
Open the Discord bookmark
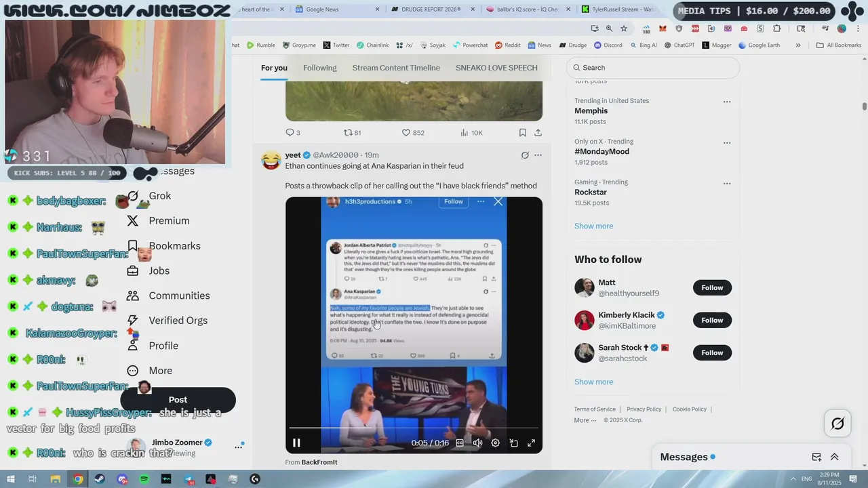point(608,45)
